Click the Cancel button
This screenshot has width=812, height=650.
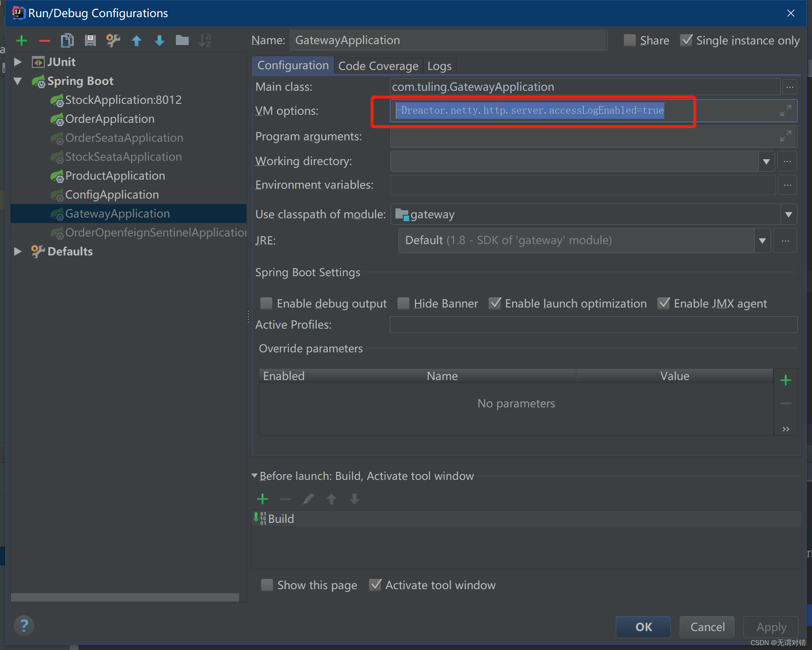[x=707, y=627]
